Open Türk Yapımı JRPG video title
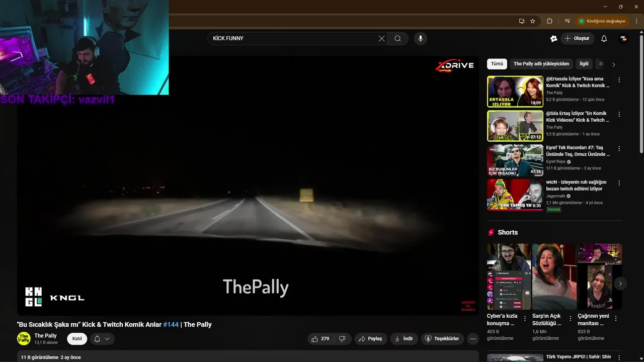 tap(578, 357)
